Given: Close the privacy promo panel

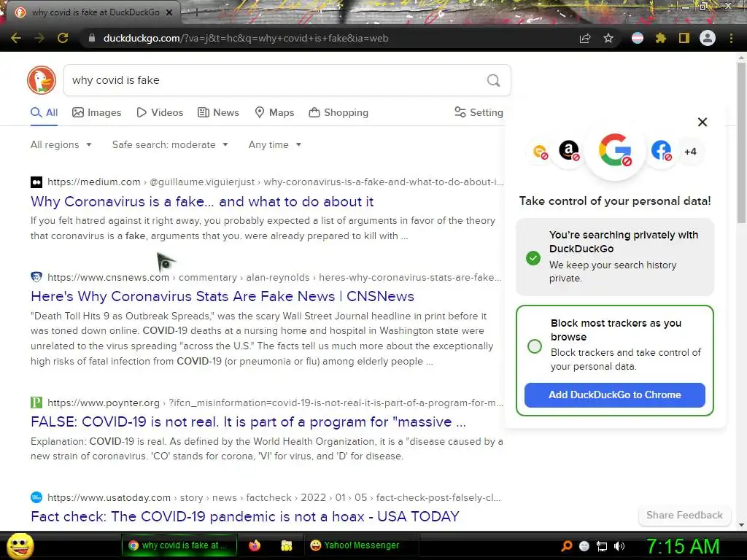Looking at the screenshot, I should (x=703, y=122).
